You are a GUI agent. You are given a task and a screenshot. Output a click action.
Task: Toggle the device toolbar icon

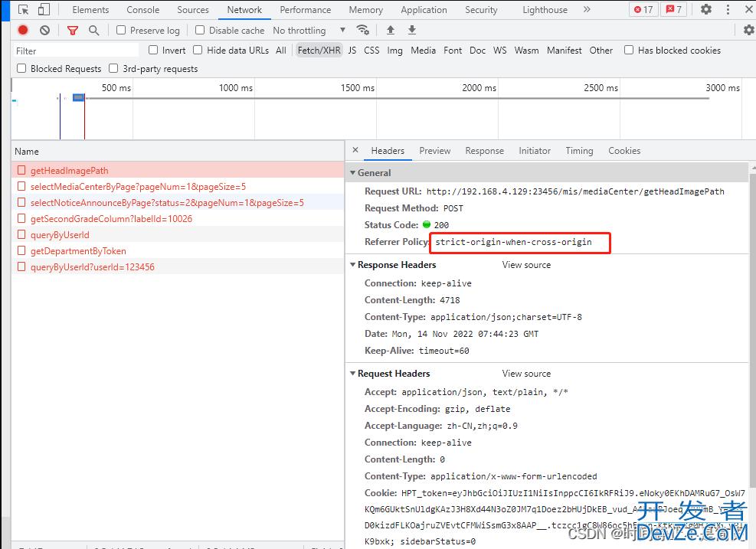[44, 10]
